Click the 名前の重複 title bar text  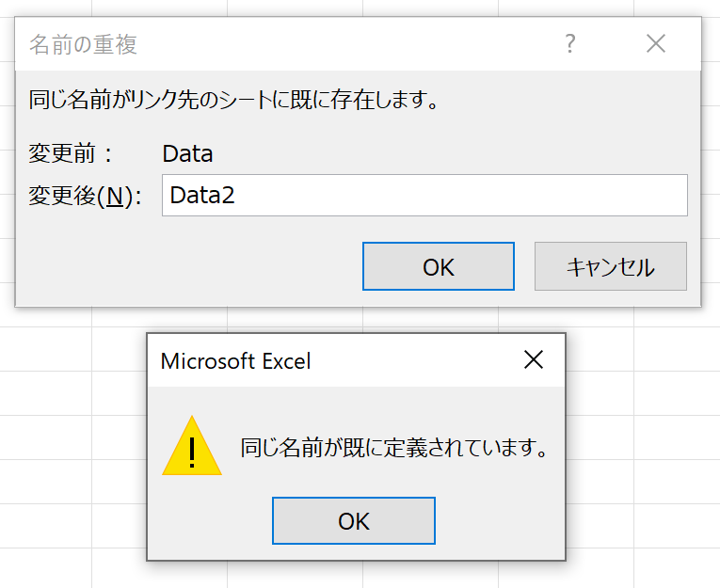point(83,44)
